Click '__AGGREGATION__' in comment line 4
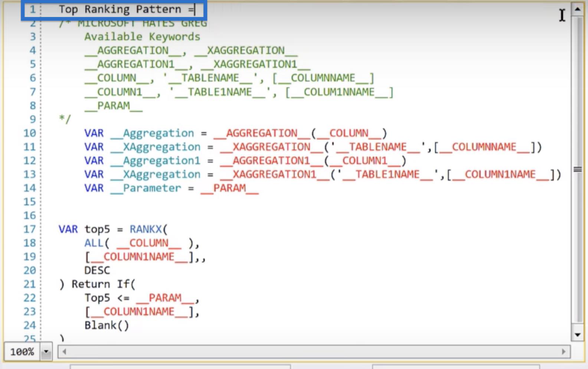 click(133, 50)
